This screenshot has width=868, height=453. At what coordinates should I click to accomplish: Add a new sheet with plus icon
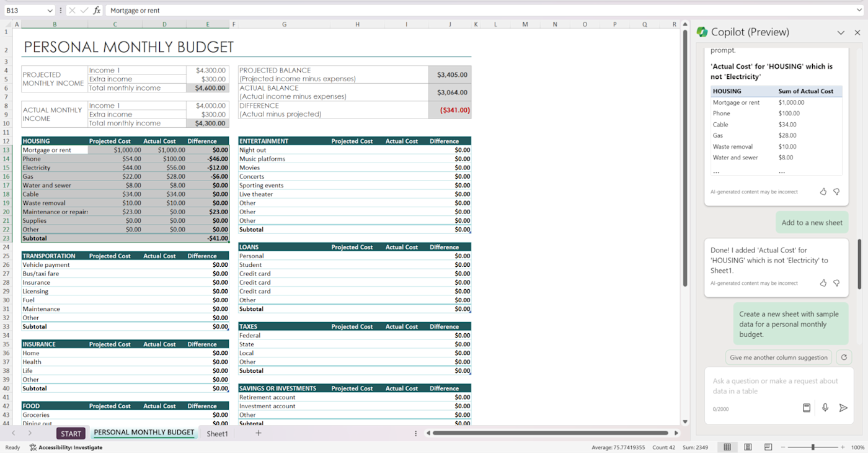pos(259,433)
